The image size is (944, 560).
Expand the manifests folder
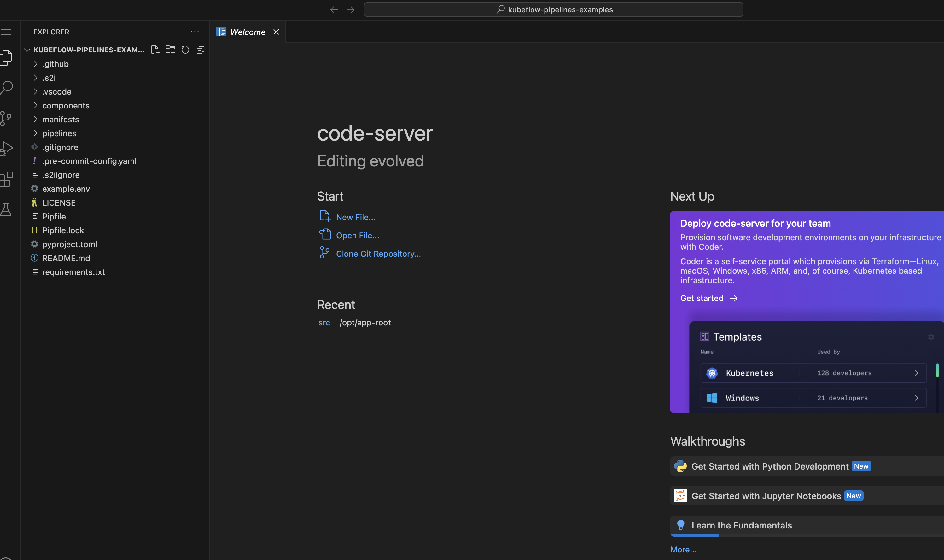tap(60, 119)
